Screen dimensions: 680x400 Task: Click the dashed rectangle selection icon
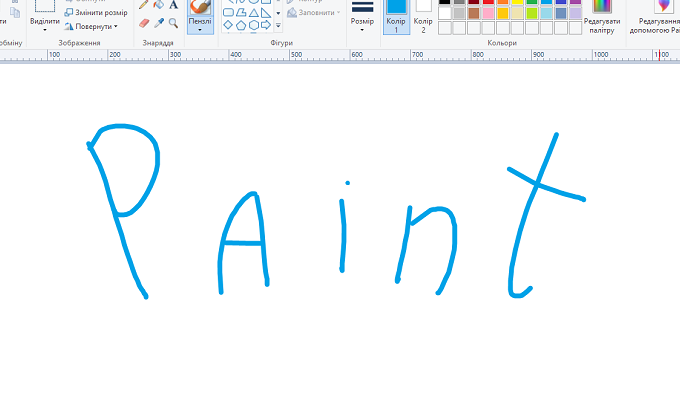point(45,6)
